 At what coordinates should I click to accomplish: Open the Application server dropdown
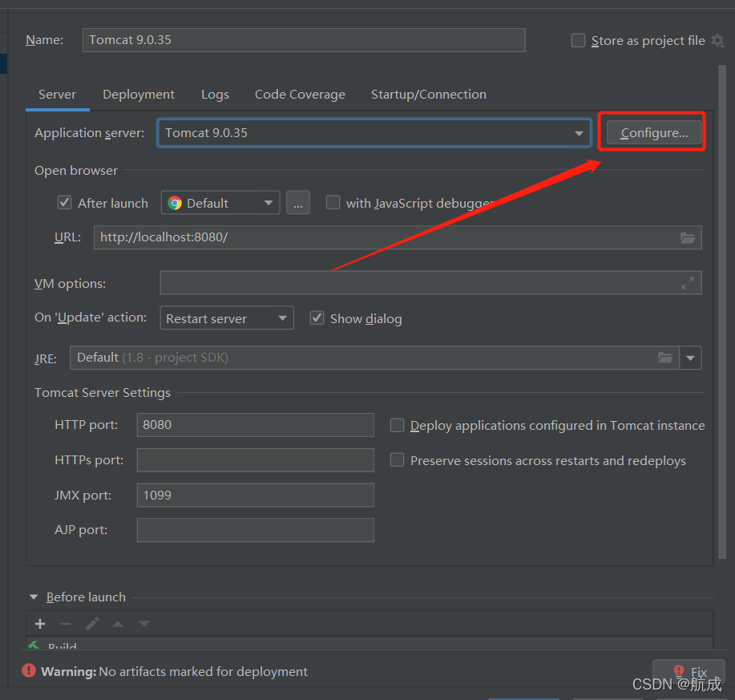click(374, 132)
